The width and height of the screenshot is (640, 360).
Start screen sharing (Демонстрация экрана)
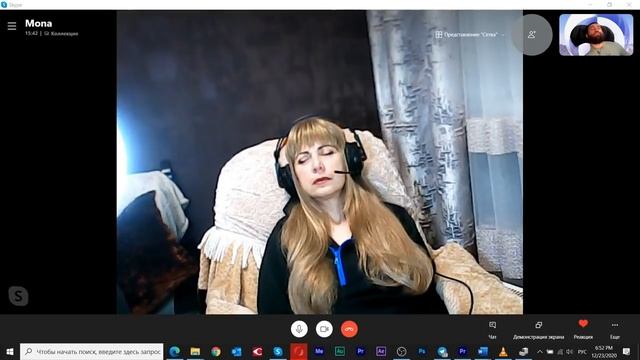click(x=538, y=330)
